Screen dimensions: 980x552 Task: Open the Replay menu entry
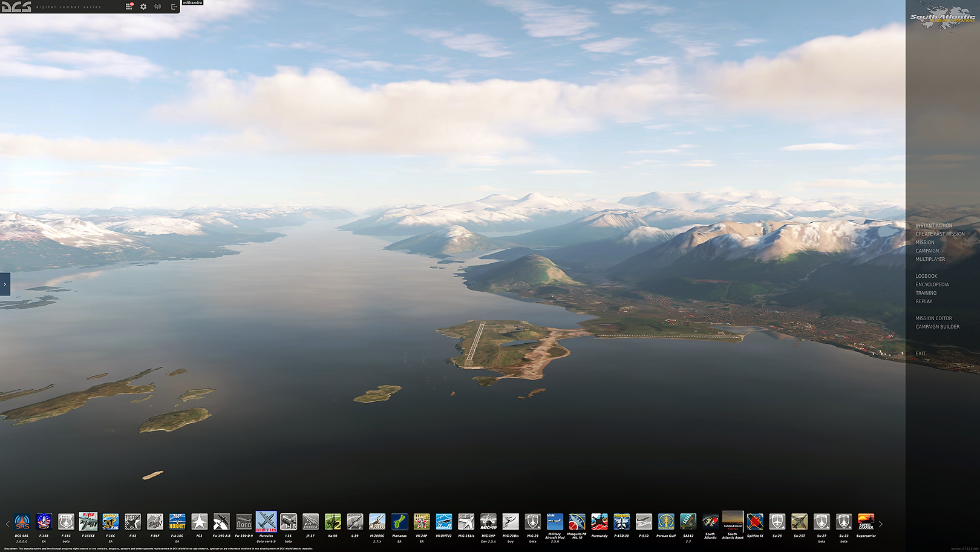pyautogui.click(x=924, y=302)
